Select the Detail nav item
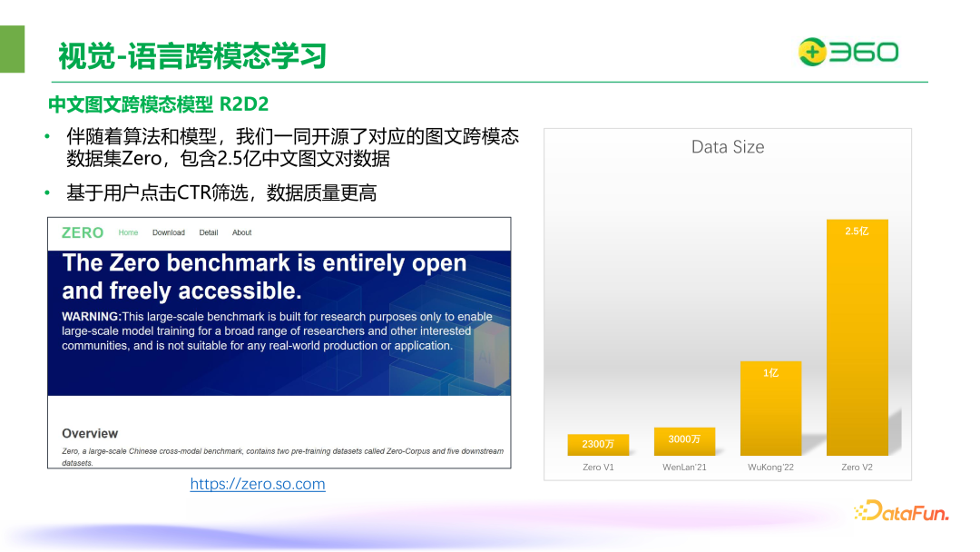 209,232
